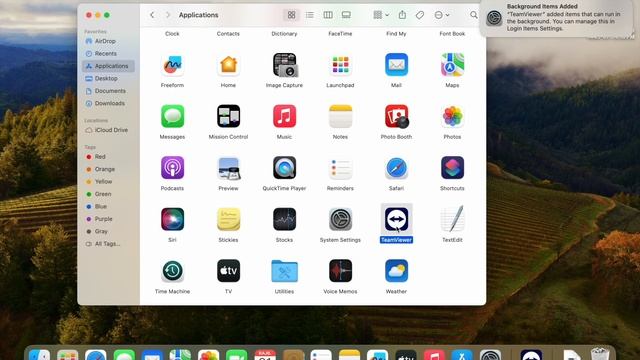This screenshot has width=640, height=360.
Task: Select the Podcasts app icon
Action: [x=172, y=168]
